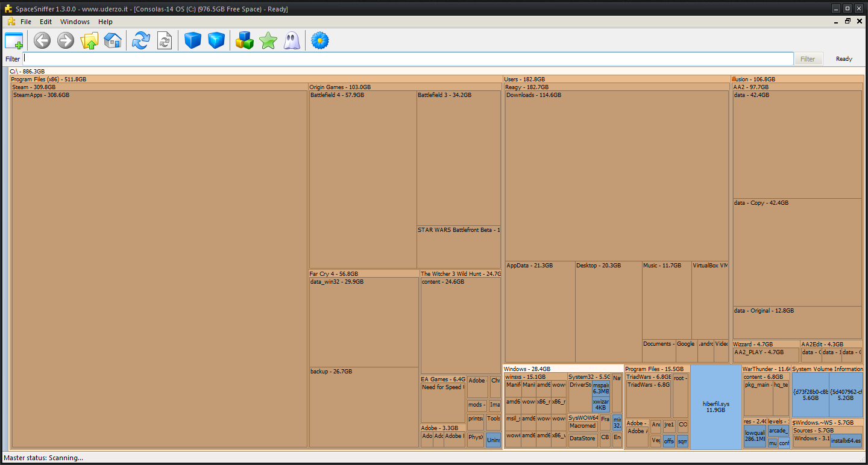
Task: Select the AA2Edit - 4.3GB header
Action: point(831,344)
